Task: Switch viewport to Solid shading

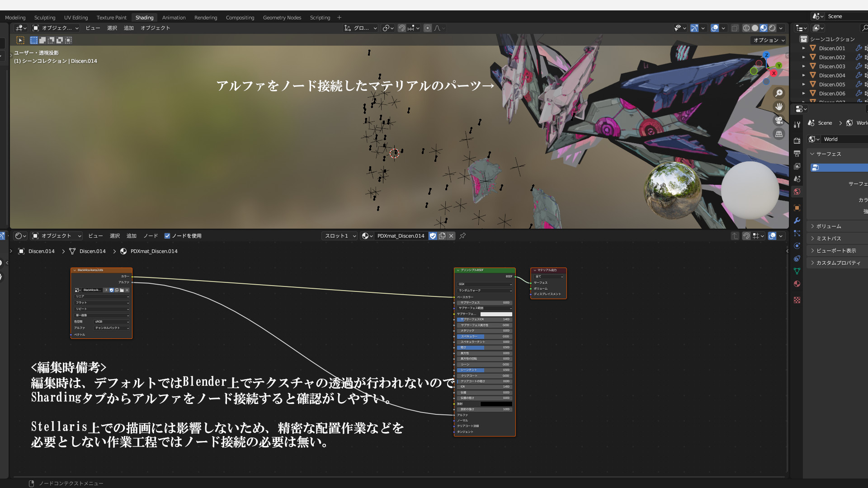Action: click(x=755, y=28)
